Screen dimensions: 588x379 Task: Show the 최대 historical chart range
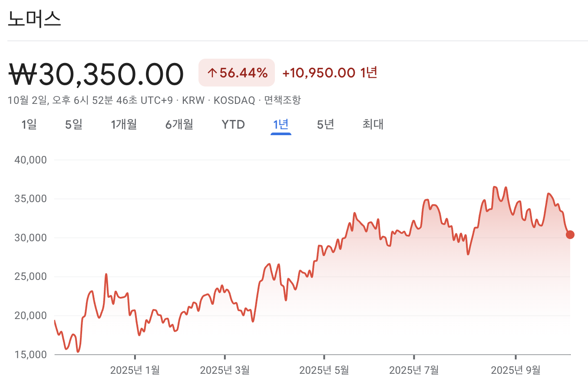point(372,125)
